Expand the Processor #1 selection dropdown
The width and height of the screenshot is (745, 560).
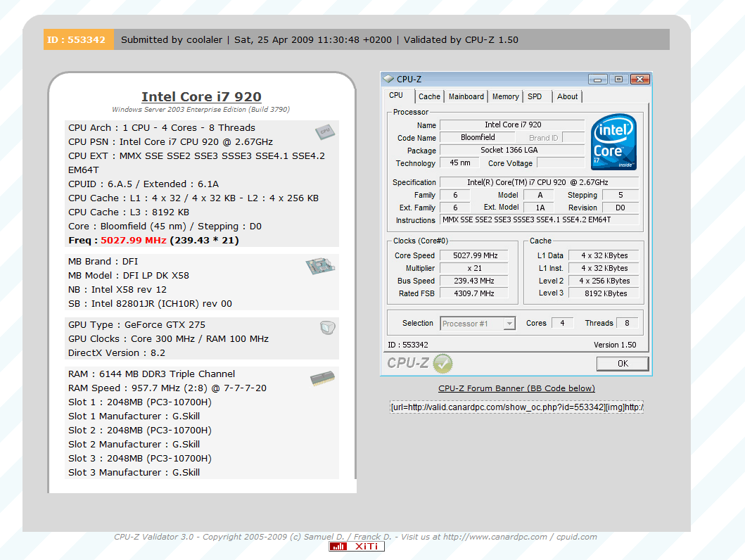[509, 324]
